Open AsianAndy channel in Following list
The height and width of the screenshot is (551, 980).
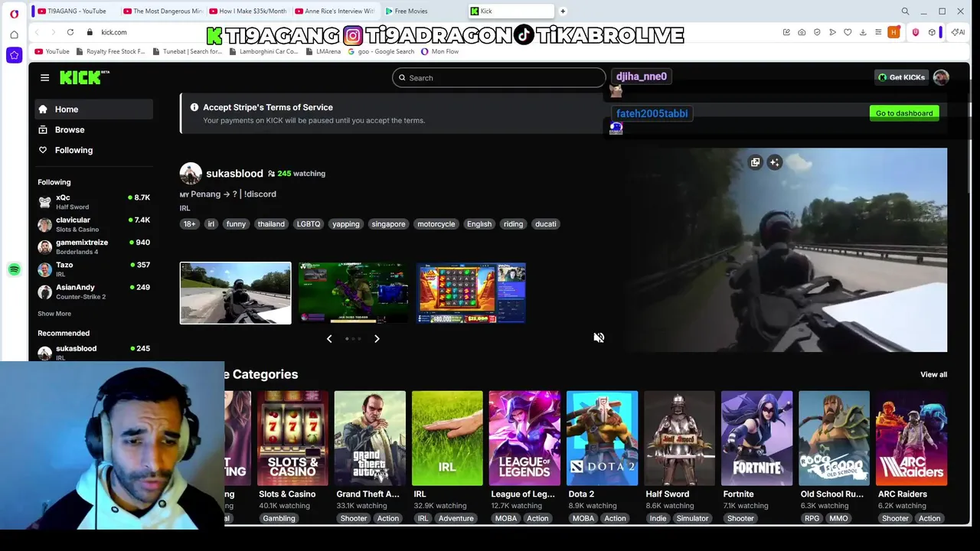click(93, 291)
